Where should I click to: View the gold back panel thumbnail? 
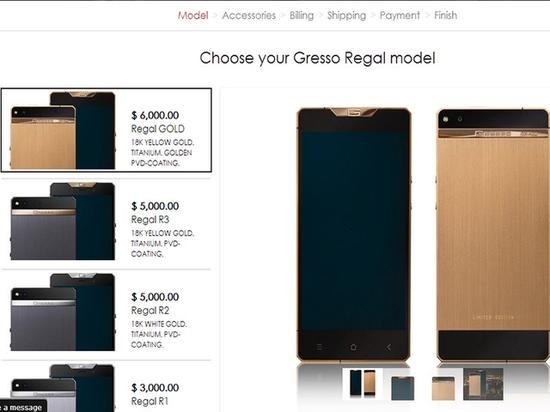[443, 388]
